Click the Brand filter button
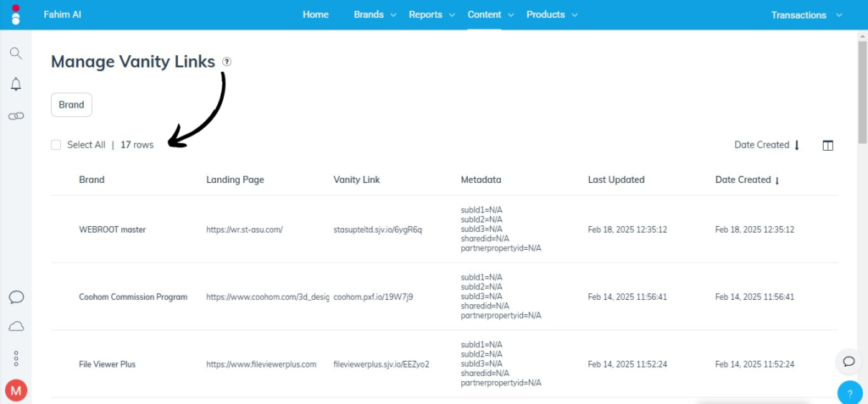 click(71, 105)
